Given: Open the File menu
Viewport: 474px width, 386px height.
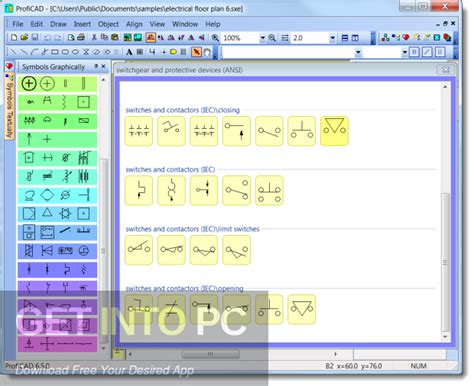Looking at the screenshot, I should click(18, 24).
